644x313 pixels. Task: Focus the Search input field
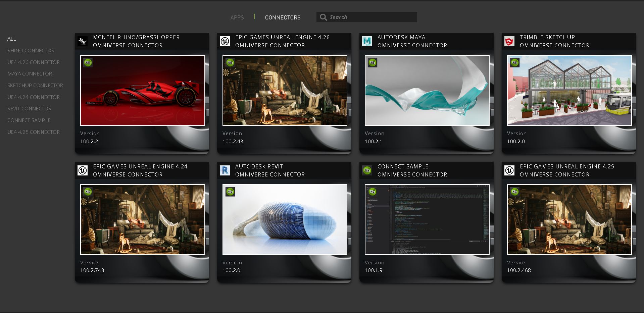[366, 17]
